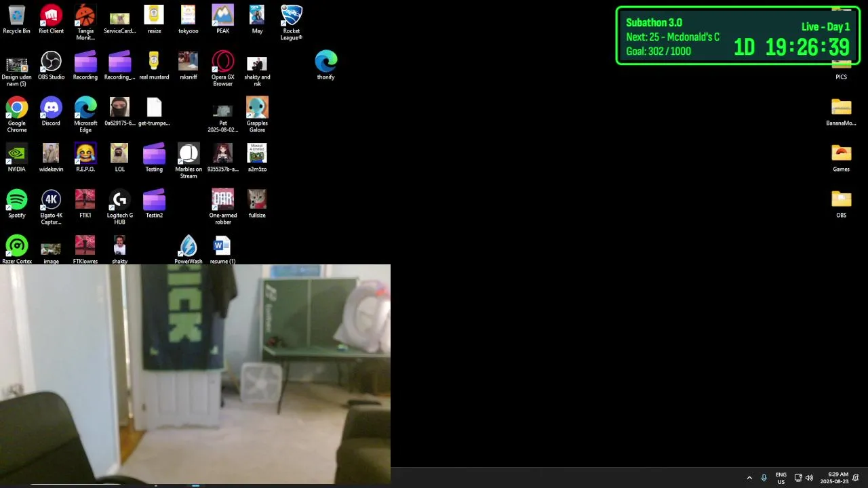
Task: Select the Testing video file
Action: 154,158
